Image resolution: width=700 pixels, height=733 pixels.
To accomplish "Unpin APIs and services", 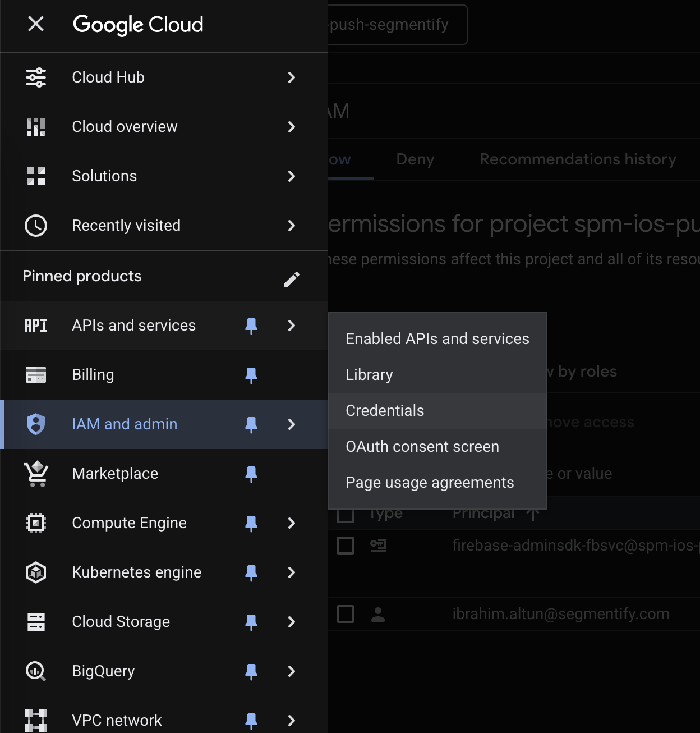I will coord(251,326).
